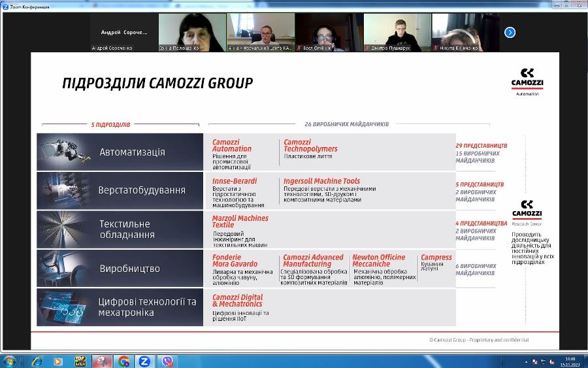
Task: Click the Camozzi Group proprietary footer text
Action: coord(479,340)
